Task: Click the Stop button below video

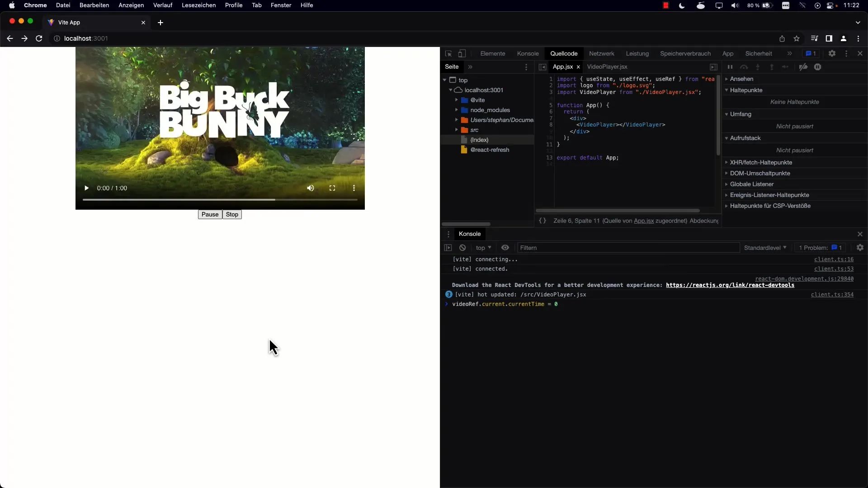Action: [x=232, y=215]
